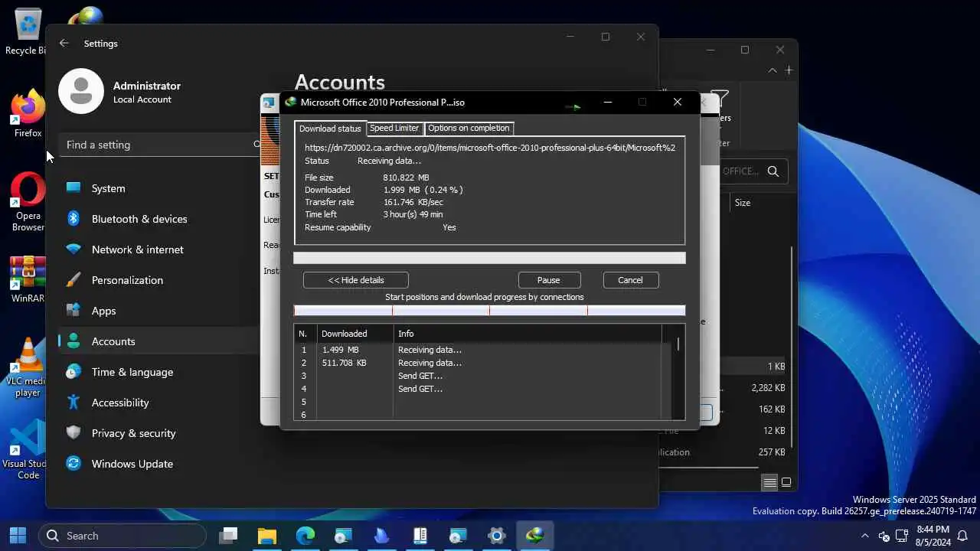Click the overall download progress bar
This screenshot has width=980, height=551.
point(489,258)
